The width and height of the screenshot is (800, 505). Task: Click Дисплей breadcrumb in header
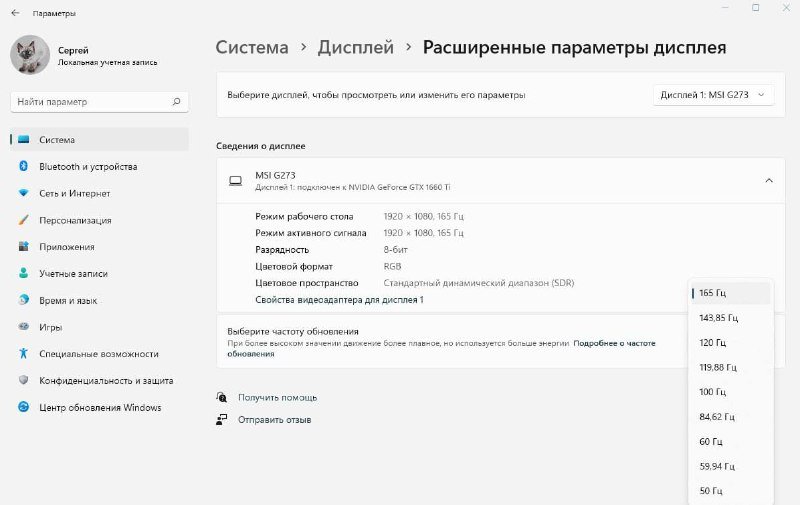tap(356, 47)
